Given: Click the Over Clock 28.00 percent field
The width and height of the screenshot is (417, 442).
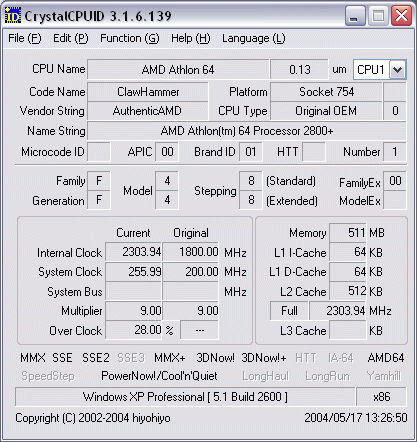Looking at the screenshot, I should [x=133, y=330].
